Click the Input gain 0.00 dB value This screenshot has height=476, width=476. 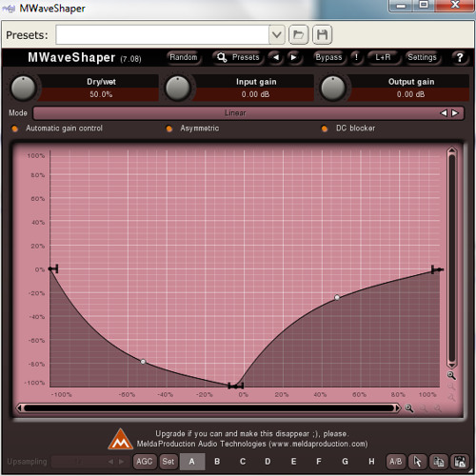click(x=255, y=94)
